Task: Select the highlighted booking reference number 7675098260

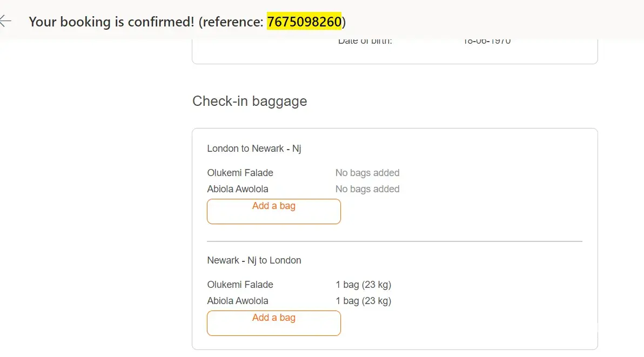Action: [x=304, y=22]
